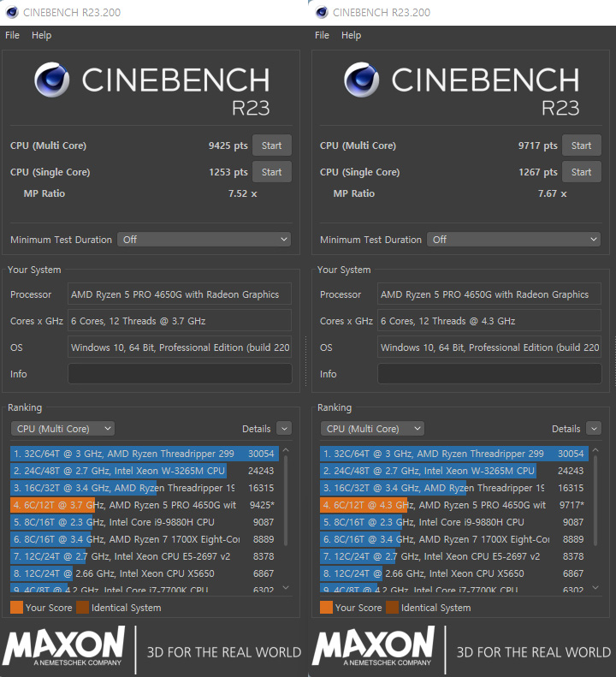Click MP Ratio value 7.67 x
The width and height of the screenshot is (616, 677).
[552, 193]
